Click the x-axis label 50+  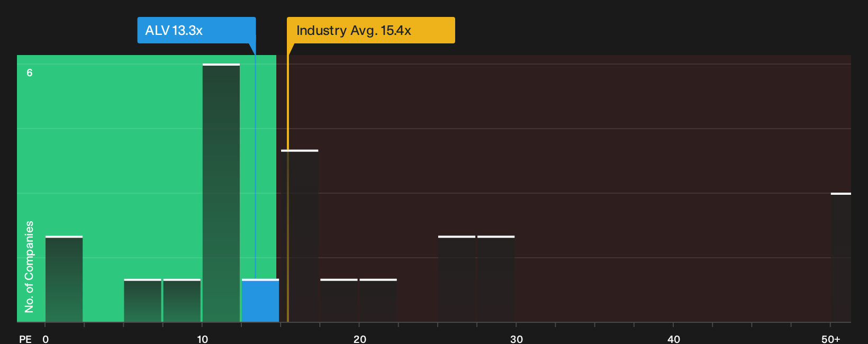click(x=831, y=339)
